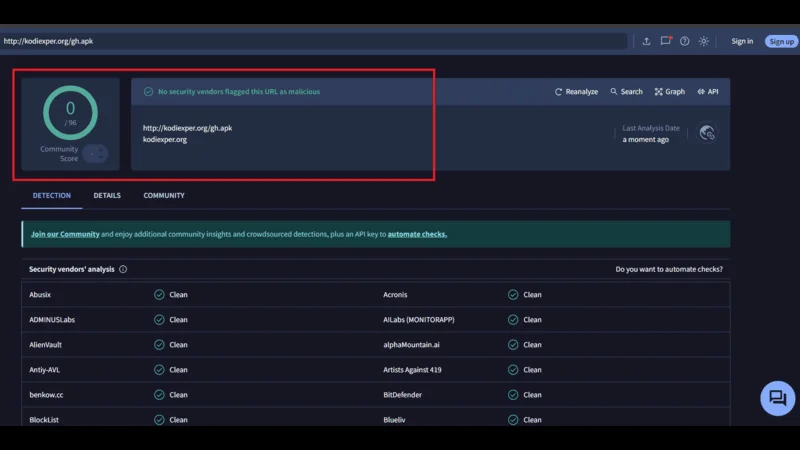Open the help question mark icon
The height and width of the screenshot is (450, 800).
685,41
